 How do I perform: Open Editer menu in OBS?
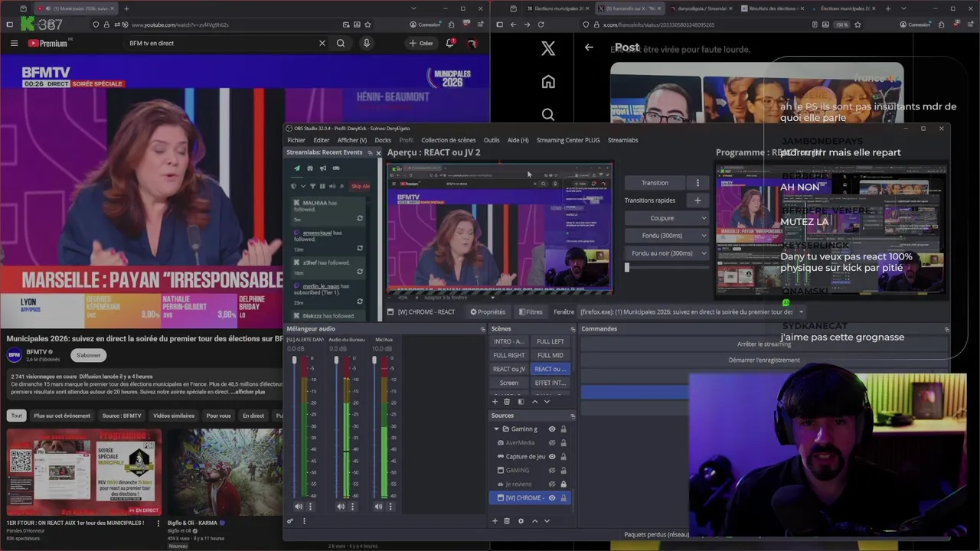[x=322, y=140]
